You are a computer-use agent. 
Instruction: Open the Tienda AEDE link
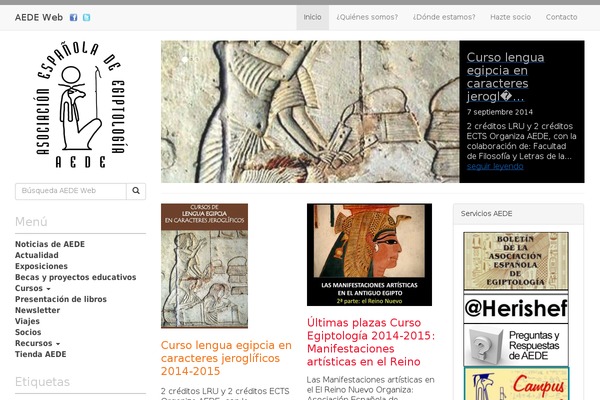(41, 354)
